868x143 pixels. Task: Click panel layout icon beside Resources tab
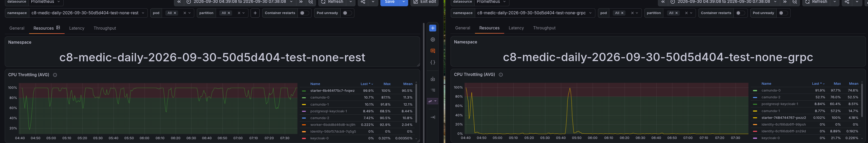coord(58,28)
